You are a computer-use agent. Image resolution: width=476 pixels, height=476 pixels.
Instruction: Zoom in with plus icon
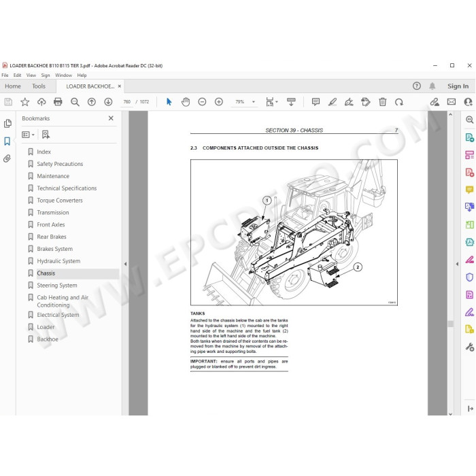click(x=219, y=102)
